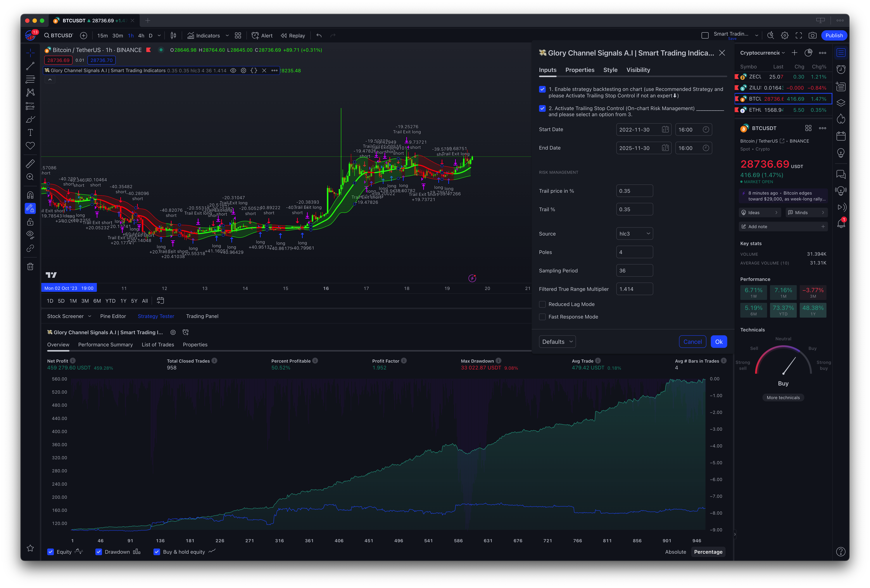Open the Source hlc3 dropdown
Screen dimensions: 870x588
pyautogui.click(x=635, y=234)
